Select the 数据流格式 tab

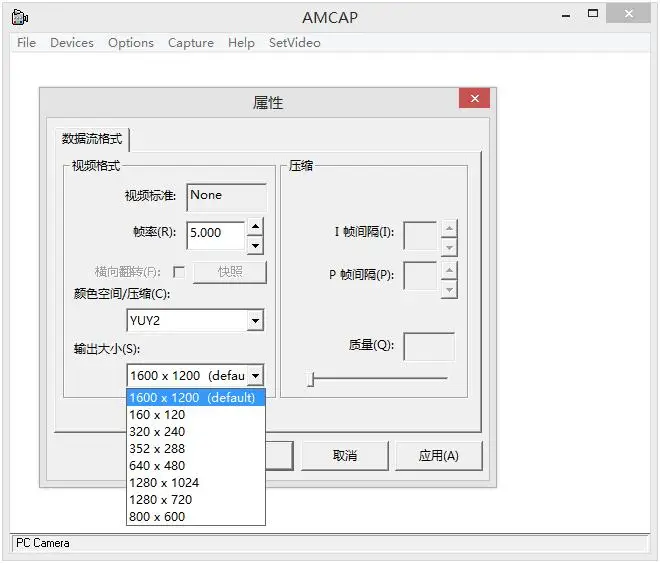[92, 138]
